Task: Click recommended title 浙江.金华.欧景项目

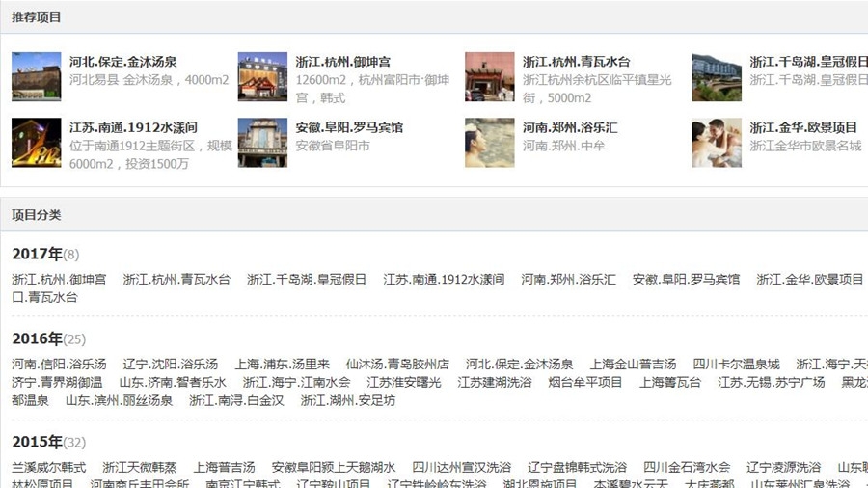Action: pyautogui.click(x=803, y=127)
